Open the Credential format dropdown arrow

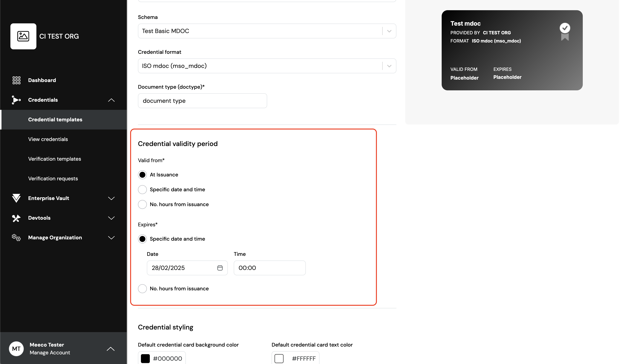[389, 66]
